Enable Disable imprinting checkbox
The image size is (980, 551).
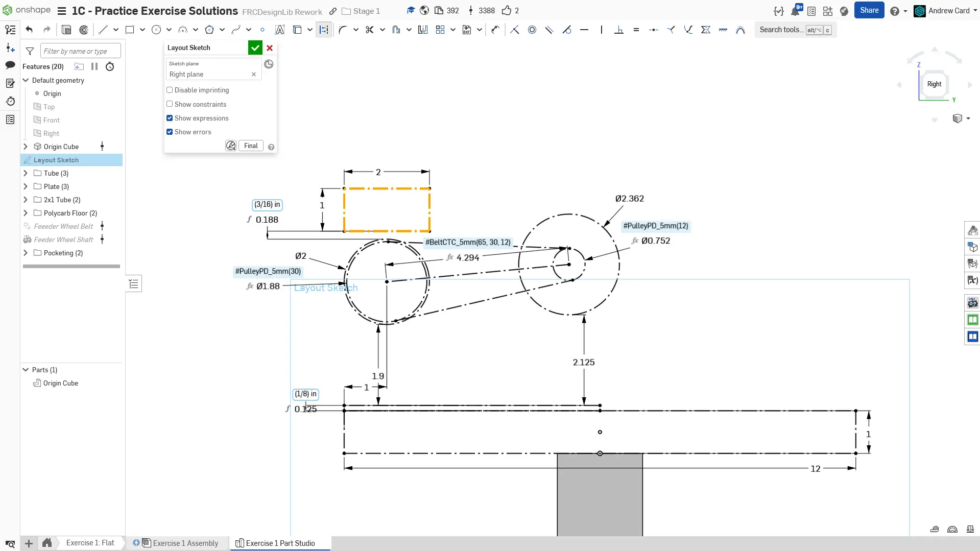pyautogui.click(x=170, y=90)
